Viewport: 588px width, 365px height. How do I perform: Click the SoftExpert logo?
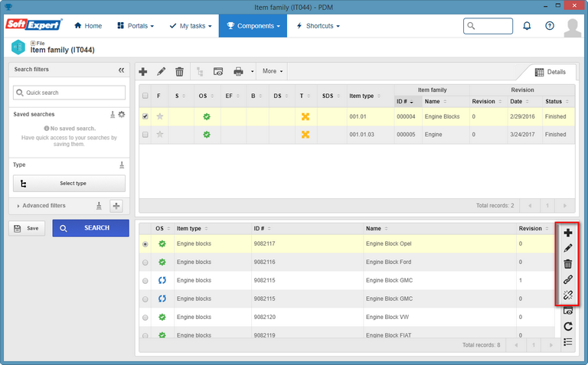tap(34, 24)
